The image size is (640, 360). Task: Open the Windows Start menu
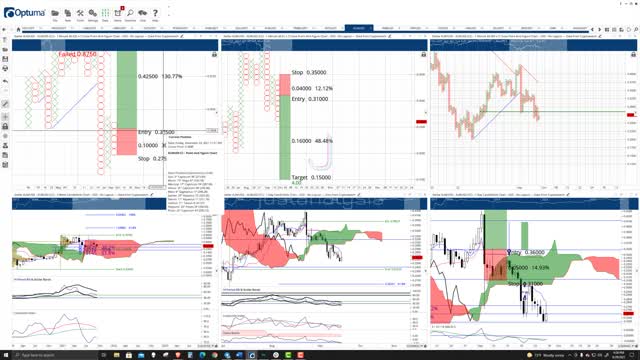pyautogui.click(x=6, y=355)
